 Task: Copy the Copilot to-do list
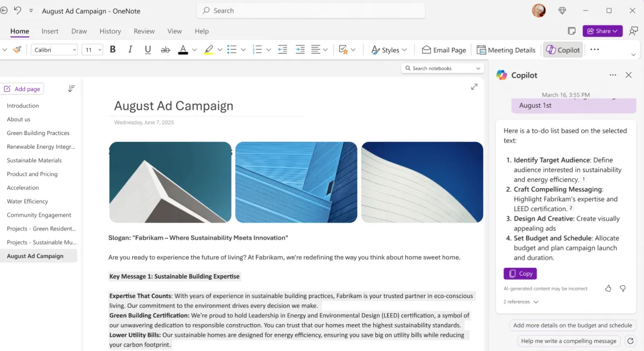[x=520, y=274]
